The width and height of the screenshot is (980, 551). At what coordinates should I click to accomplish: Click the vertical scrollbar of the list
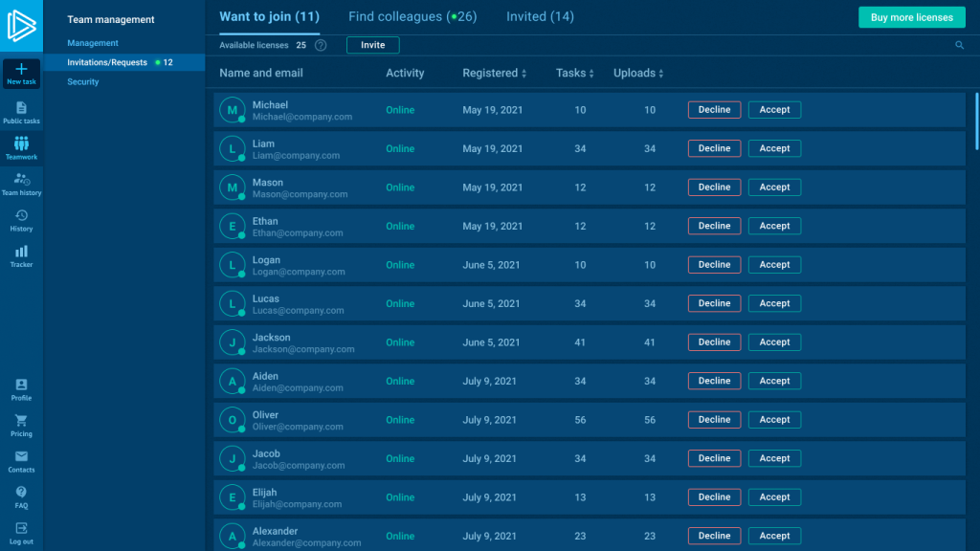[976, 120]
